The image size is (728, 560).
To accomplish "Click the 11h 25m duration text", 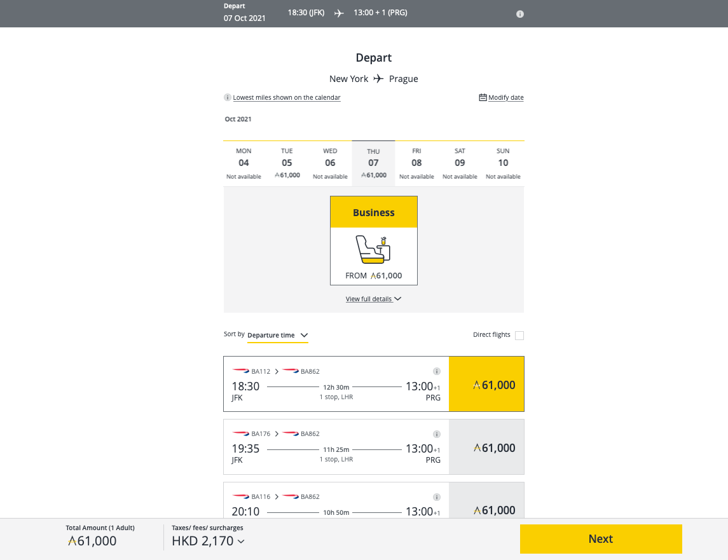I will coord(336,449).
